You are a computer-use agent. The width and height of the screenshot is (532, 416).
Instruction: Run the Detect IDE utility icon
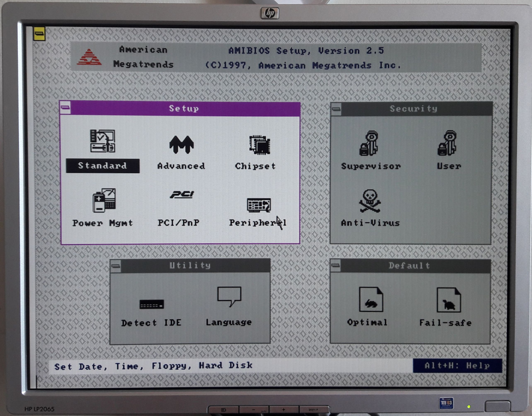tap(152, 304)
